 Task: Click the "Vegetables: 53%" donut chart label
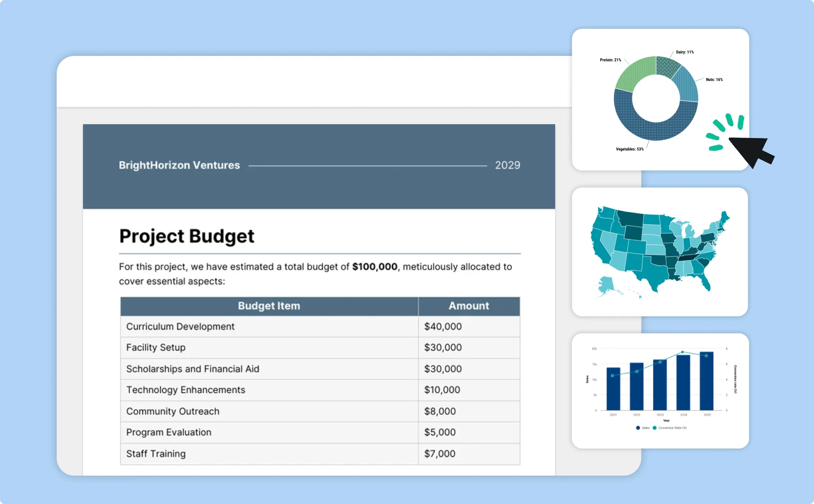tap(629, 149)
